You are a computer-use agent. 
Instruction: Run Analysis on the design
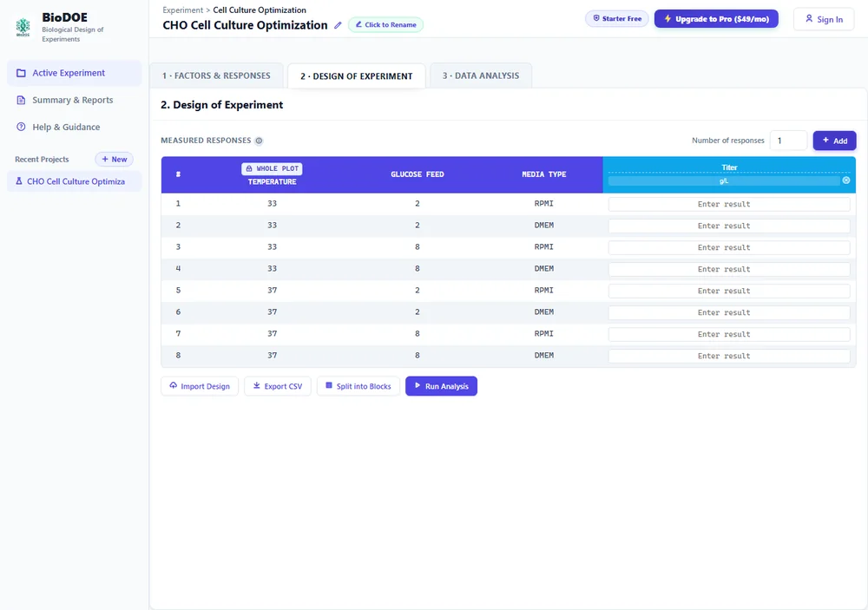[441, 386]
